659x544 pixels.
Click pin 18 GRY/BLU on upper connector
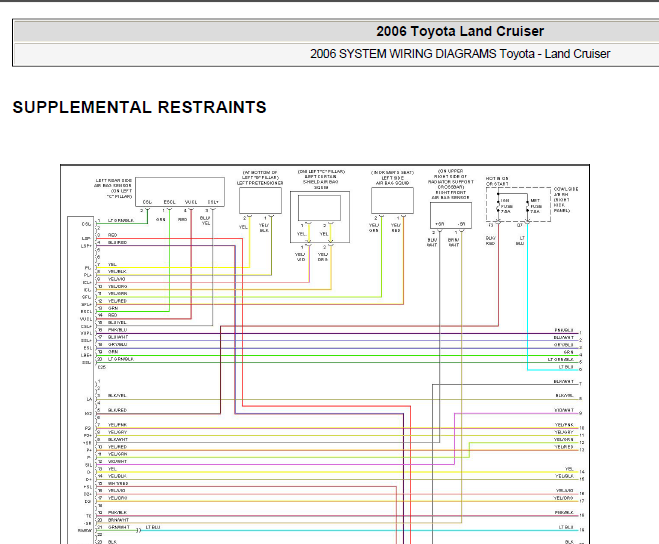point(117,344)
